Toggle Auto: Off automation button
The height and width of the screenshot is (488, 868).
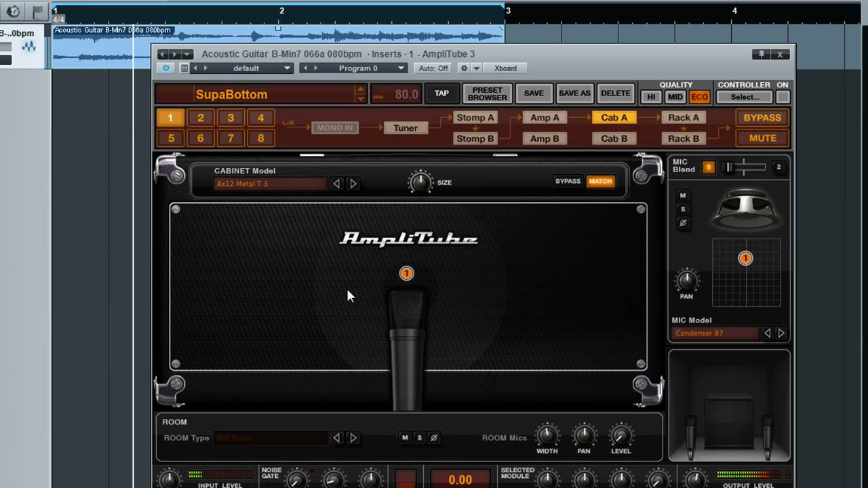point(433,68)
